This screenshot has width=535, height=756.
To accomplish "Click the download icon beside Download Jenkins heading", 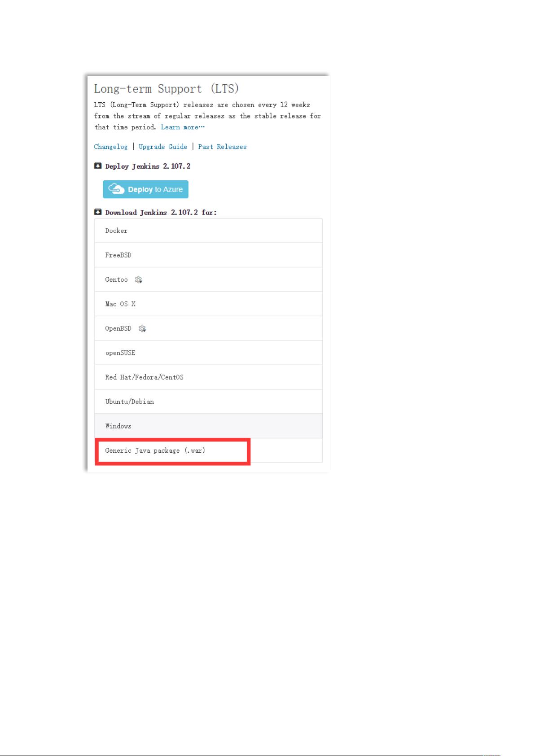I will [98, 212].
